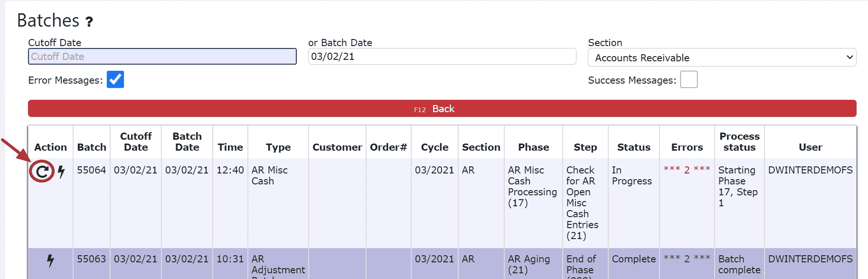Click the red errors count for batch 55064
The width and height of the screenshot is (868, 279).
click(x=687, y=170)
